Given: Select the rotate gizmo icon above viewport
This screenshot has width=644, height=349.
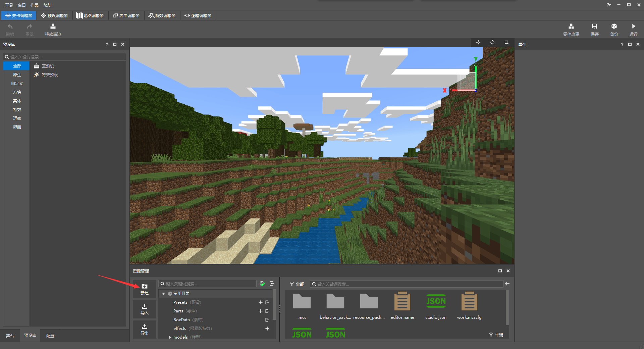Looking at the screenshot, I should tap(492, 42).
